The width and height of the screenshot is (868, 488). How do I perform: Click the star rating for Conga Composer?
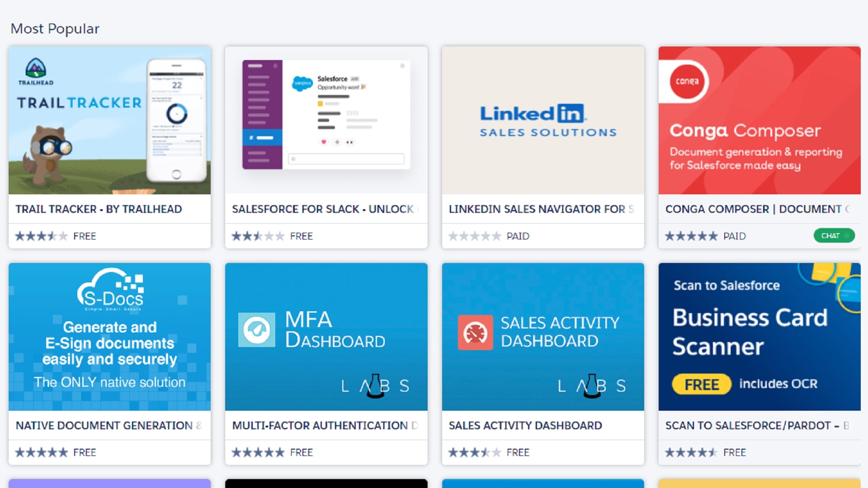coord(691,236)
